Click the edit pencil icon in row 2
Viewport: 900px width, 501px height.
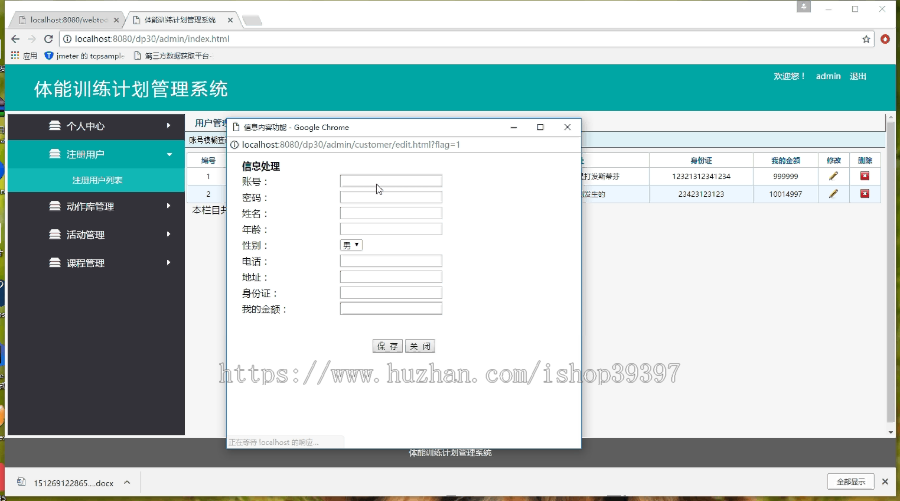point(833,194)
